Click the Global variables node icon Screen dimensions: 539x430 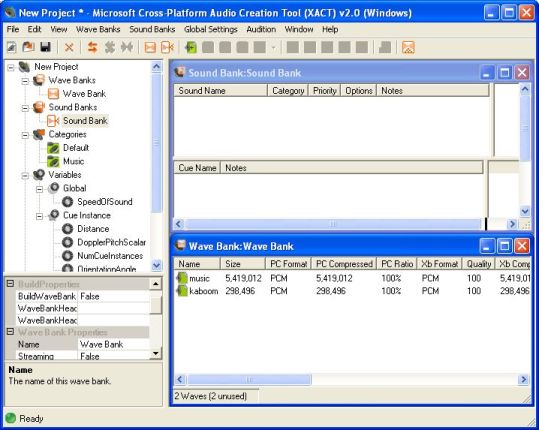click(53, 188)
